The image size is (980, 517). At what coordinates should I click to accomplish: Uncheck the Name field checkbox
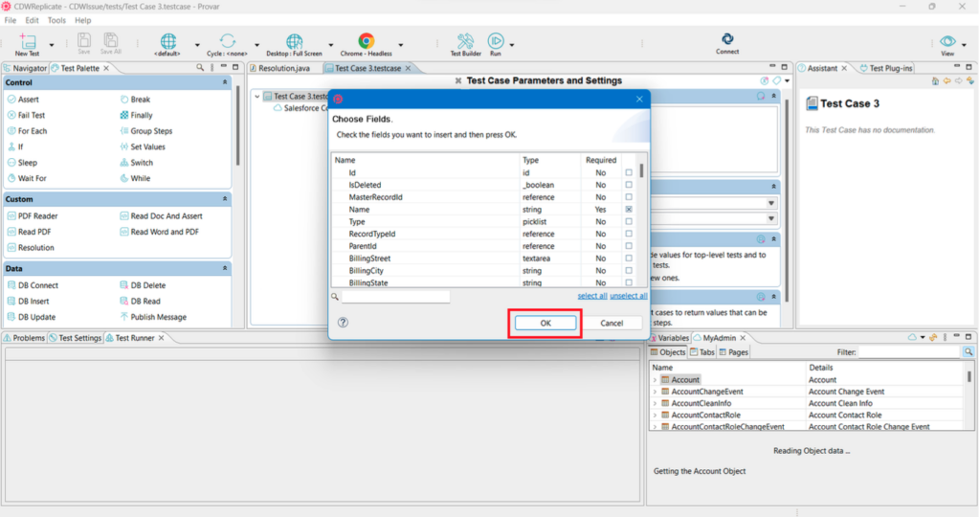pos(629,210)
